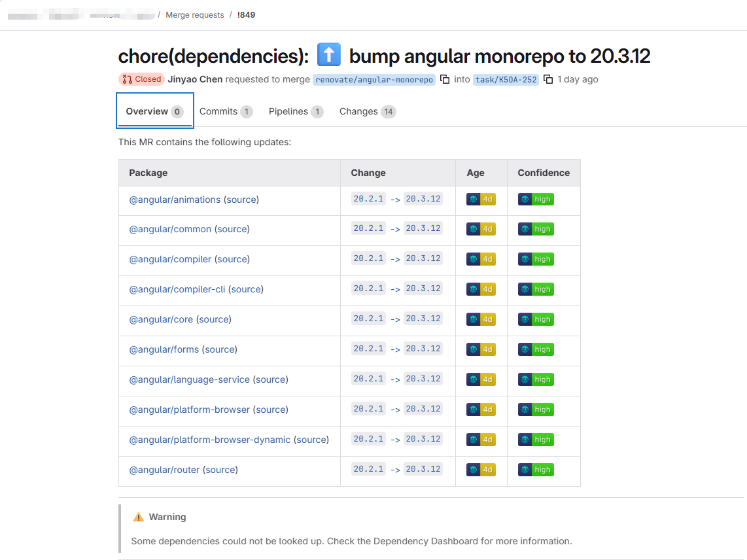The image size is (747, 560).
Task: Click the high confidence badge for @angular/core
Action: tap(536, 319)
